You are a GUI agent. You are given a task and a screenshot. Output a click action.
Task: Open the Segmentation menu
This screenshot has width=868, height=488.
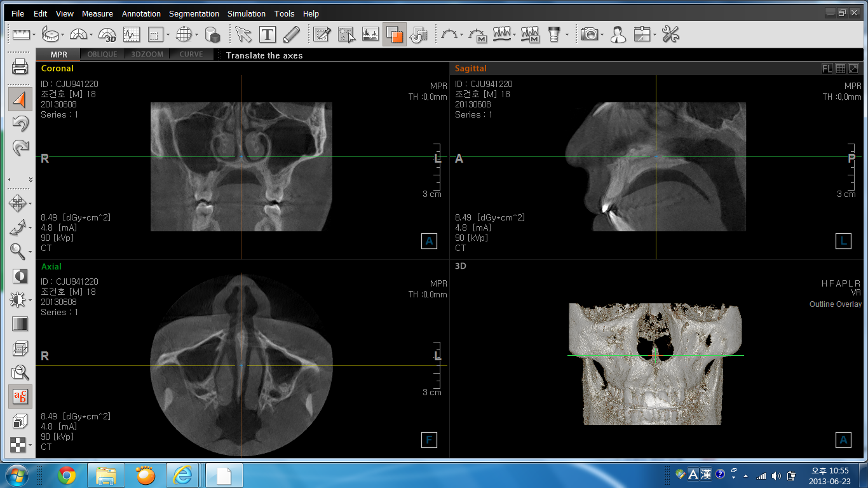tap(194, 13)
